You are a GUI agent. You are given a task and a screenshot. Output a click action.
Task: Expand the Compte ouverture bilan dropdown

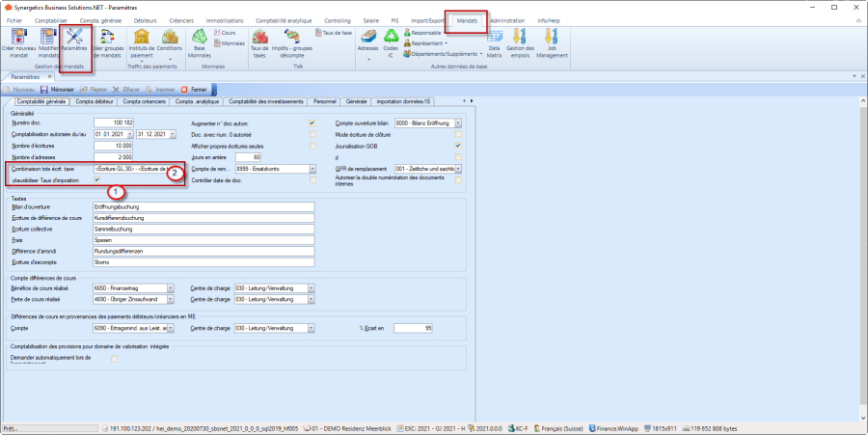tap(458, 123)
